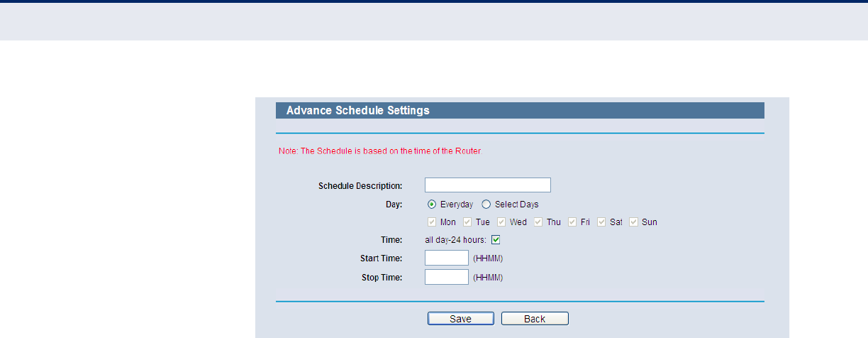Screen dimensions: 868x338
Task: Toggle the Wed checkbox
Action: 501,222
